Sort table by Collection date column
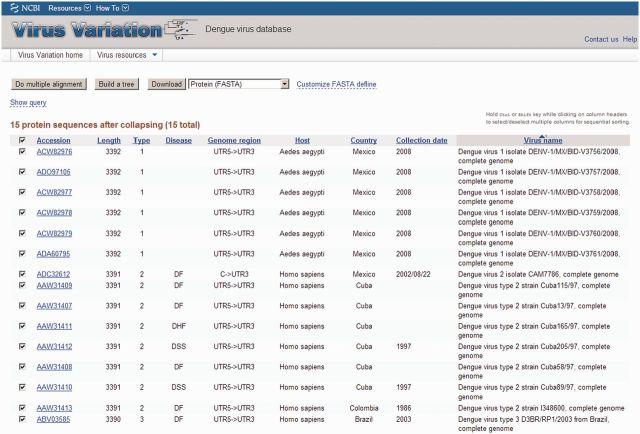Screen dimensions: 640x434 (x=421, y=140)
